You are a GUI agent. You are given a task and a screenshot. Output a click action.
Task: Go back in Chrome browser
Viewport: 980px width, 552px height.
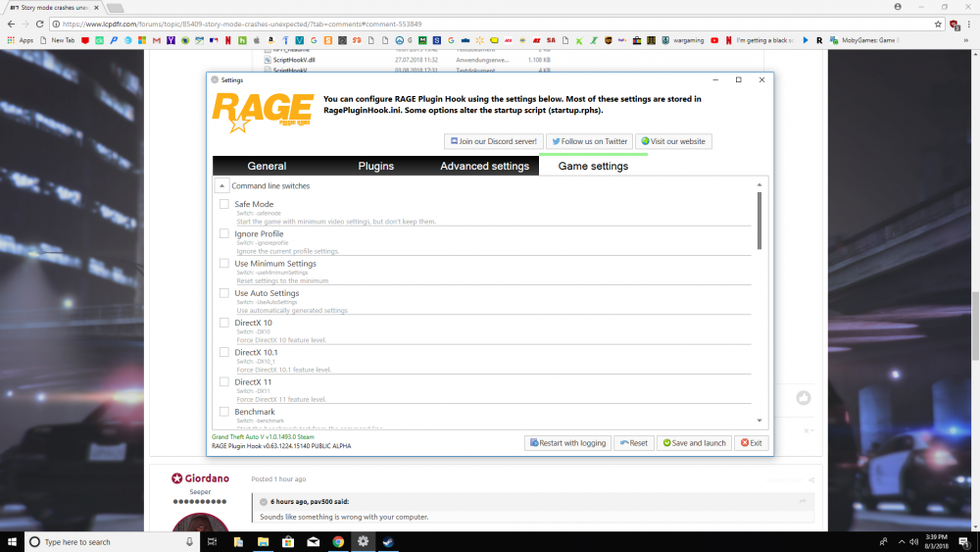click(11, 24)
